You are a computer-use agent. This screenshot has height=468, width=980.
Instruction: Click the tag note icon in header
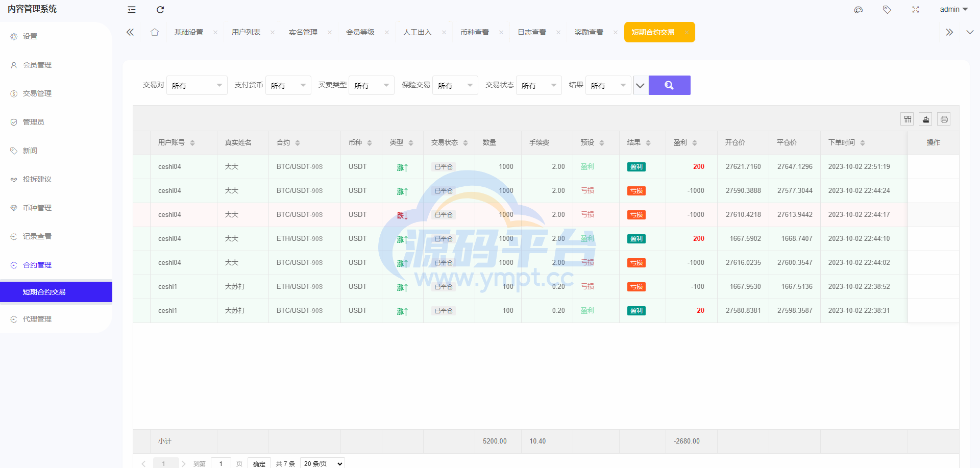[887, 10]
